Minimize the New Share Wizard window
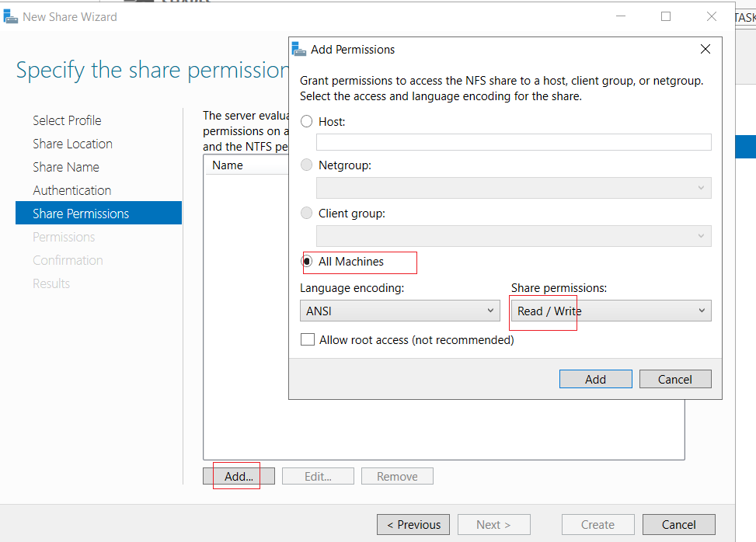Screen dimensions: 756x542 tap(621, 16)
